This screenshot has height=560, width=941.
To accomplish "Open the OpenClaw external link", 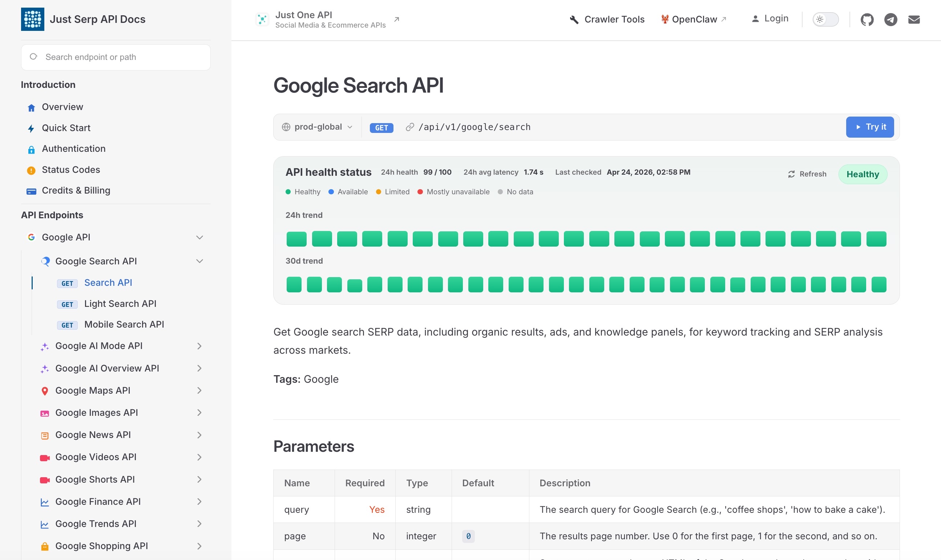I will [x=693, y=19].
